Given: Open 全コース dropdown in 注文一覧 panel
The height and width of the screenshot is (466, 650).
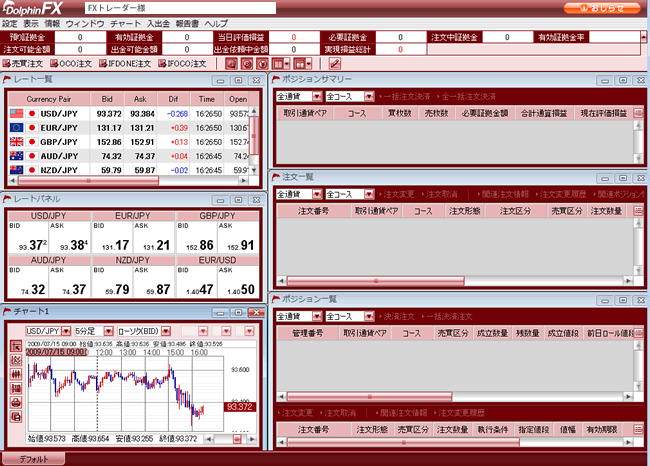Looking at the screenshot, I should coord(369,194).
